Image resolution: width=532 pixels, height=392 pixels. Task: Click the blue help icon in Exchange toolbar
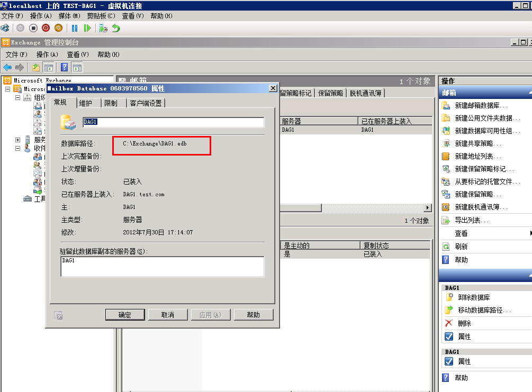[x=64, y=68]
